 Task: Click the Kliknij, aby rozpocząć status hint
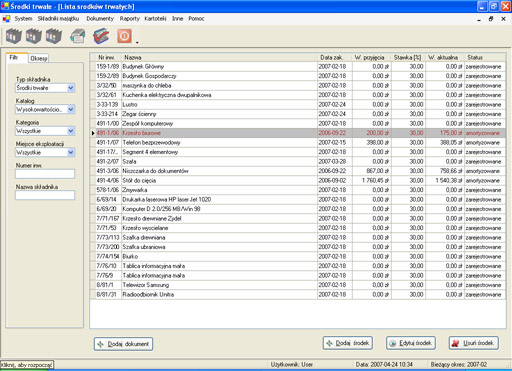click(27, 365)
